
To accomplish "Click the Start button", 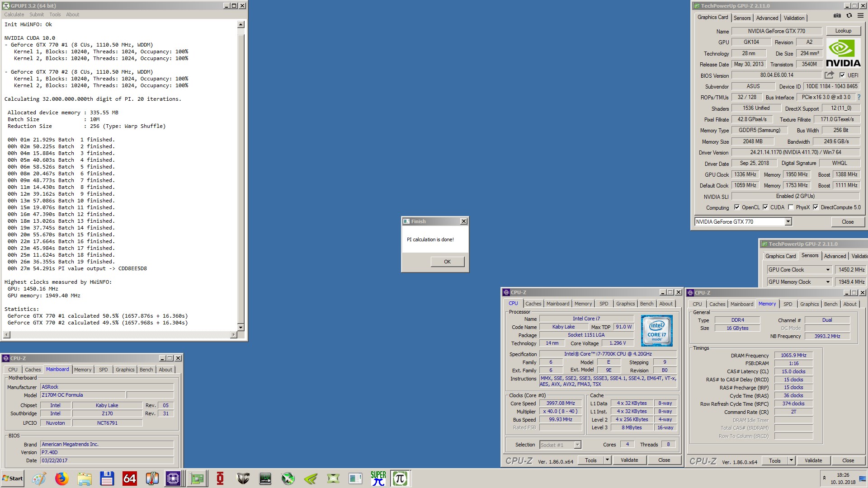I will click(x=13, y=479).
